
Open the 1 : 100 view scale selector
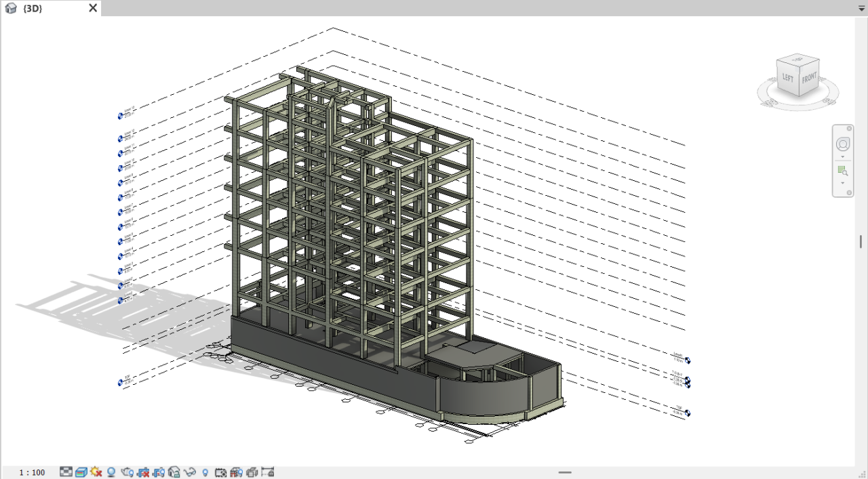(32, 472)
